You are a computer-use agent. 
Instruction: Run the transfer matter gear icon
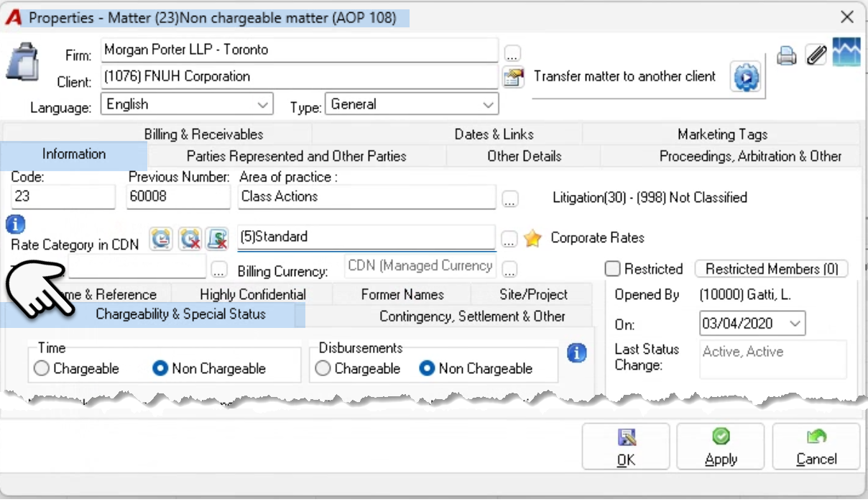coord(747,76)
